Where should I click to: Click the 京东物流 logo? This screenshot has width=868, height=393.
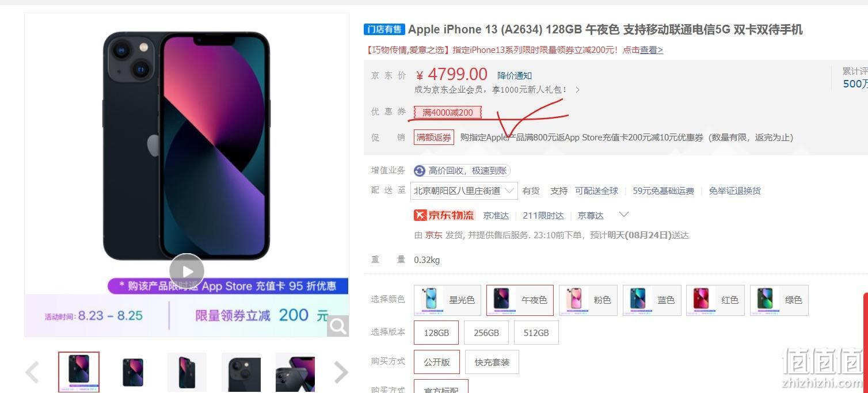tap(444, 215)
